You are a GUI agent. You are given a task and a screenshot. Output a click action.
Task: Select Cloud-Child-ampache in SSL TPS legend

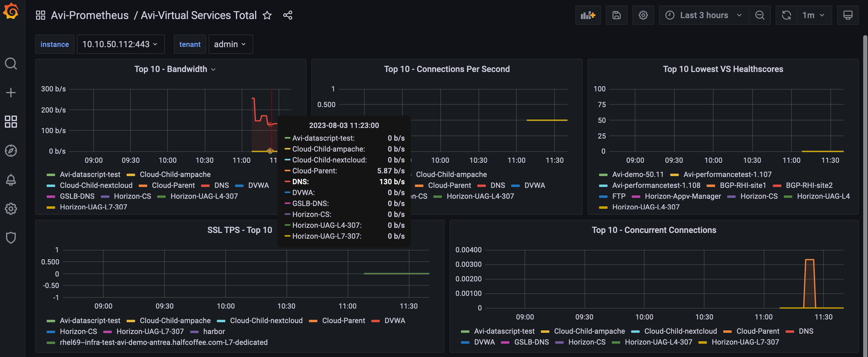point(175,321)
